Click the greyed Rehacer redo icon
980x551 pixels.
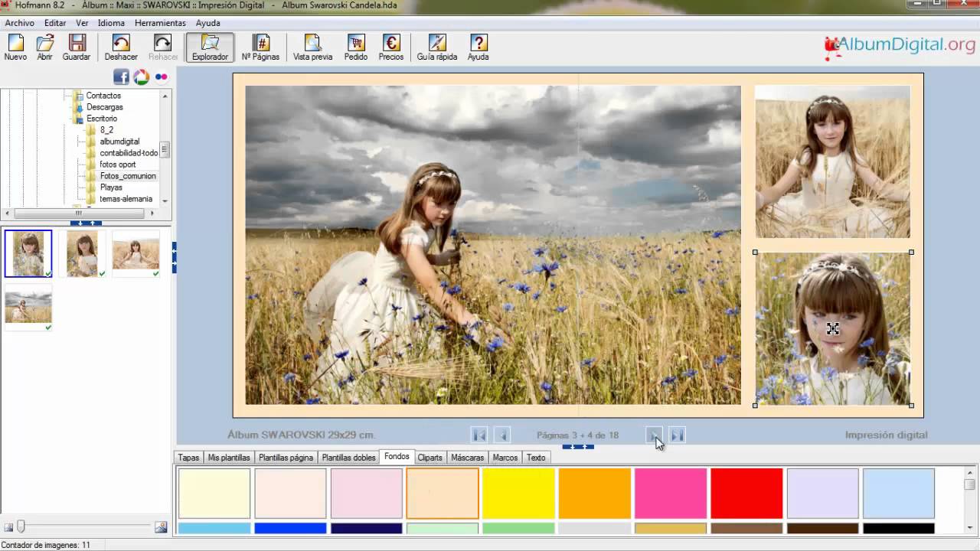(162, 47)
